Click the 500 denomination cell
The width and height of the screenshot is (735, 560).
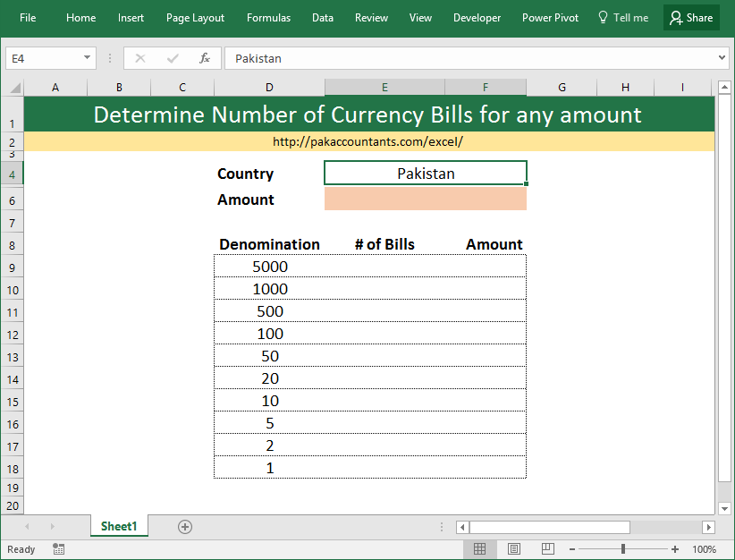click(x=269, y=311)
